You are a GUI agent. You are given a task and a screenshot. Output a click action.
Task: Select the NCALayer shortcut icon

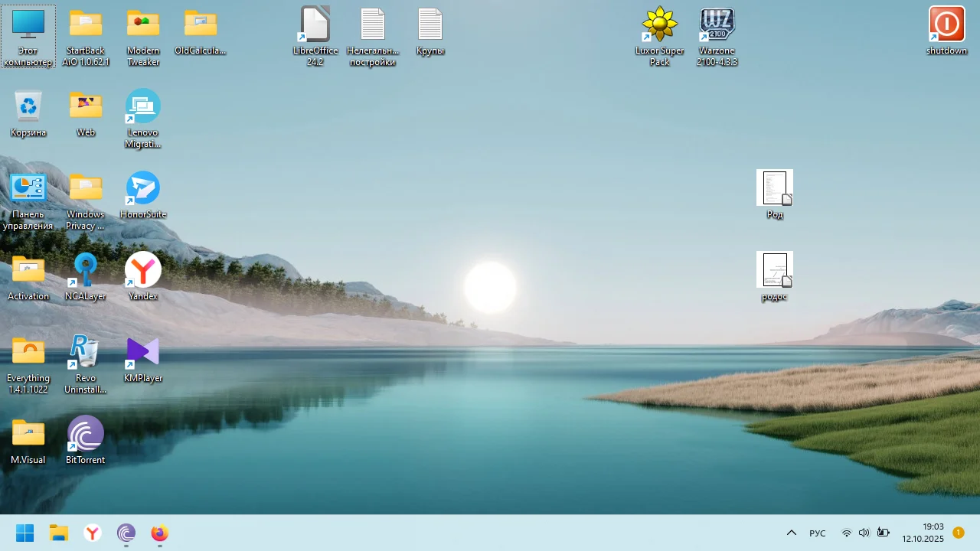point(86,277)
